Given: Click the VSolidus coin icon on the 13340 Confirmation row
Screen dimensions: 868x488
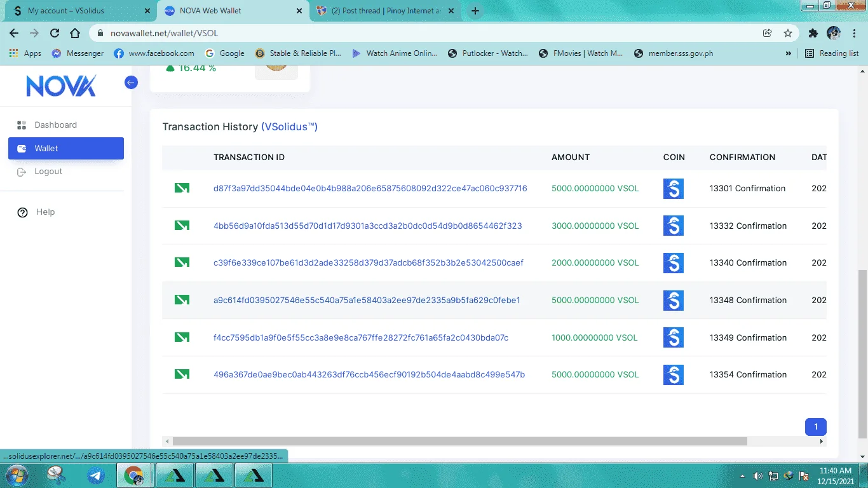Looking at the screenshot, I should [674, 263].
